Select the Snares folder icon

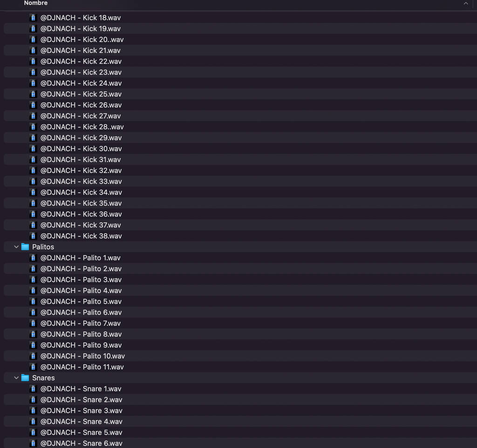(x=25, y=378)
